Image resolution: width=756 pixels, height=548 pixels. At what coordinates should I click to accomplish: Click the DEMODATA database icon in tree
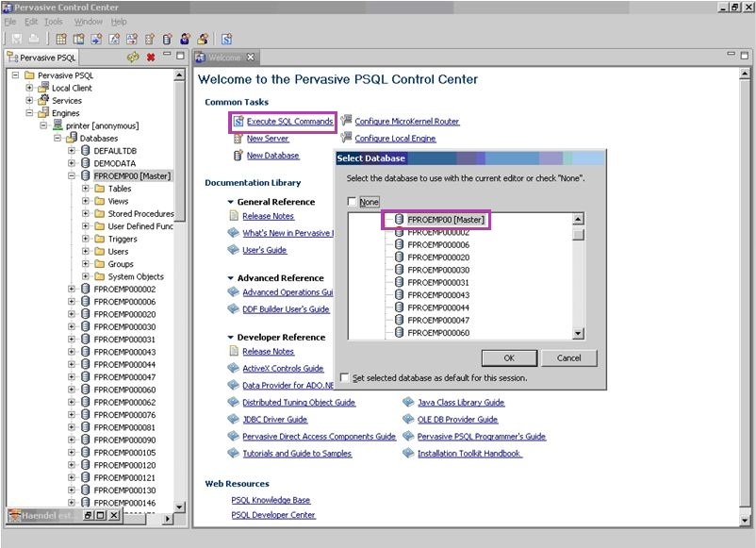[86, 163]
